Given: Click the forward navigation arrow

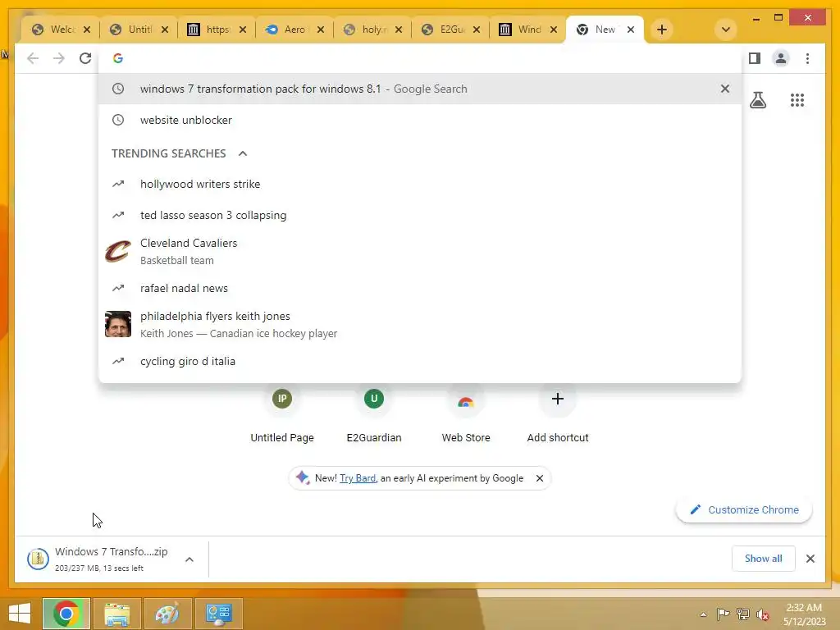Looking at the screenshot, I should point(59,58).
